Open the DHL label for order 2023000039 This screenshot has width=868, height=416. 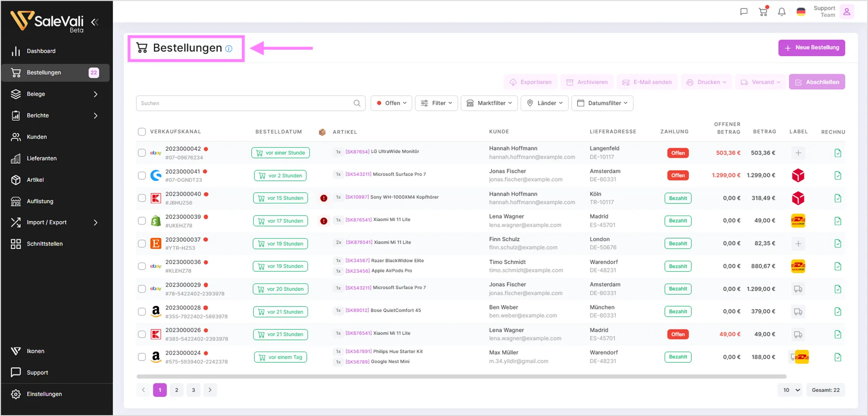[x=798, y=221]
